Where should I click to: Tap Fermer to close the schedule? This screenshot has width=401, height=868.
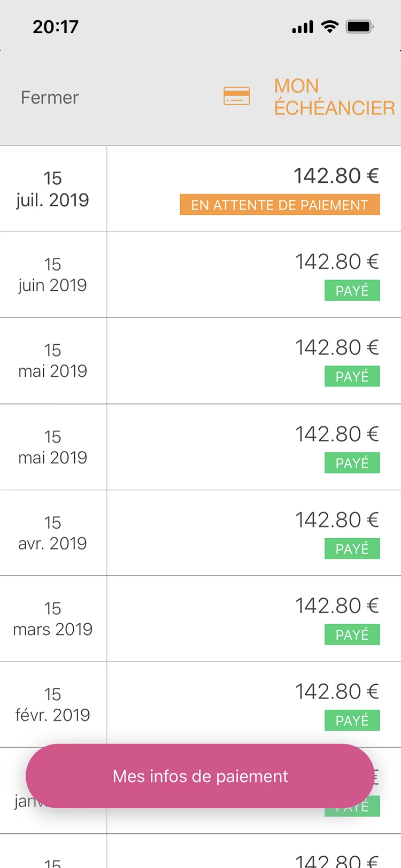tap(50, 97)
